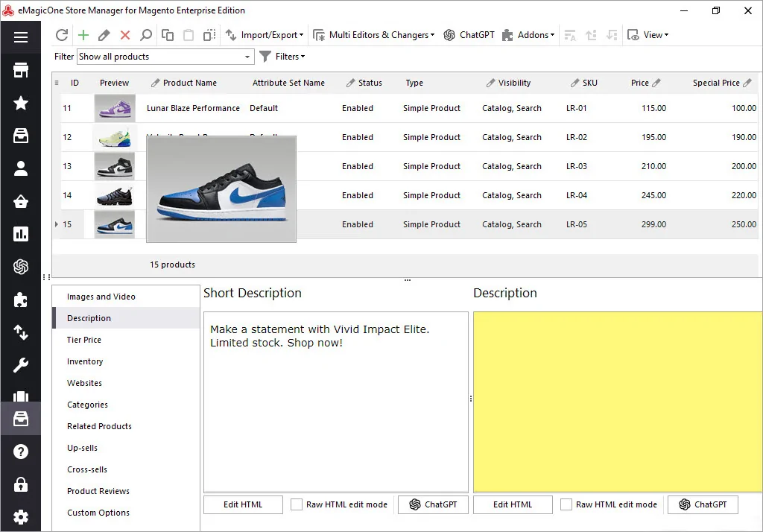The width and height of the screenshot is (763, 532).
Task: Click the clone product icon in the toolbar
Action: (209, 35)
